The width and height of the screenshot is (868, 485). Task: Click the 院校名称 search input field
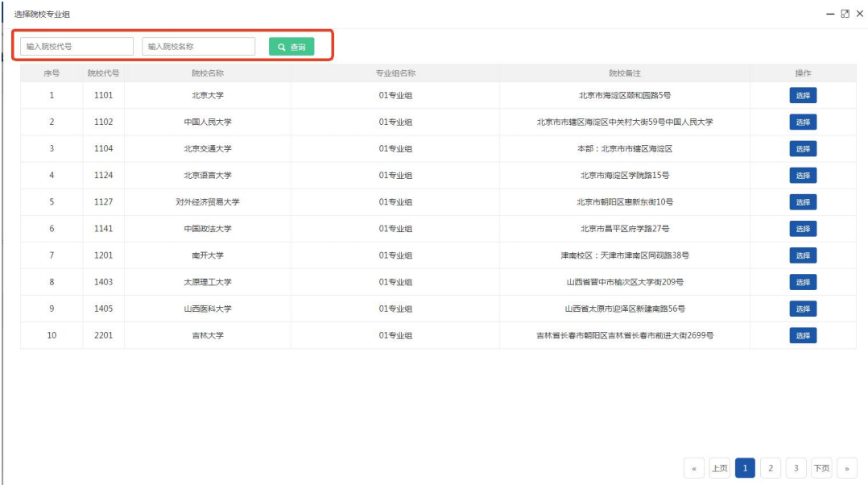198,47
